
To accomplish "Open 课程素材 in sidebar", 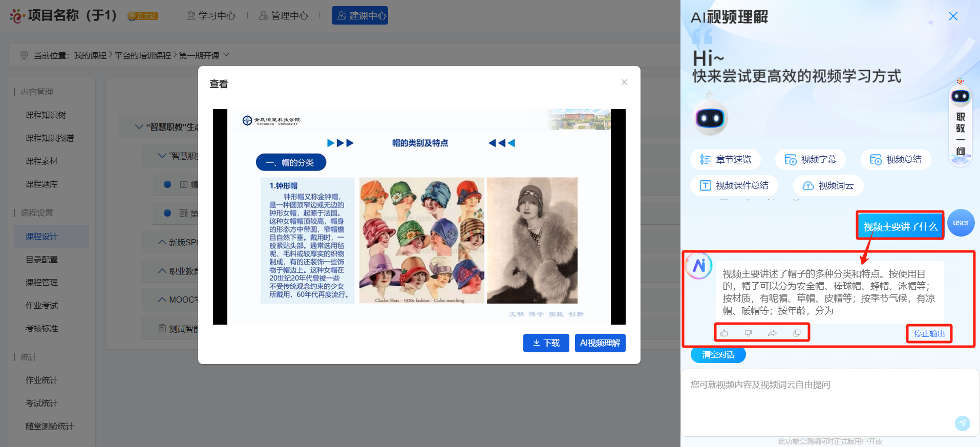I will click(x=41, y=161).
